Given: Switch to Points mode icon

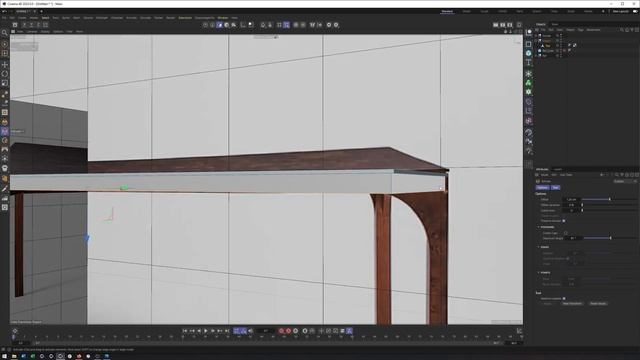Looking at the screenshot, I should pos(205,25).
